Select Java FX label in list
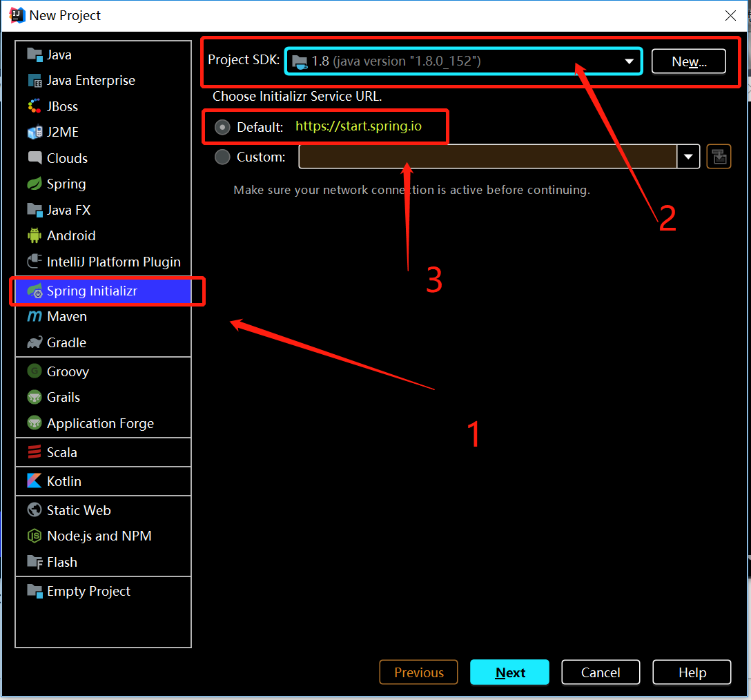 click(x=68, y=210)
